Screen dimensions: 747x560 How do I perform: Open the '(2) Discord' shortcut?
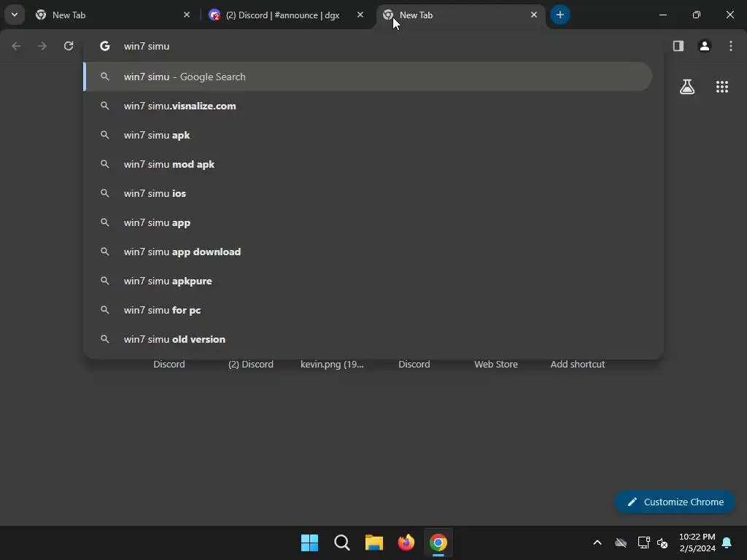[251, 365]
